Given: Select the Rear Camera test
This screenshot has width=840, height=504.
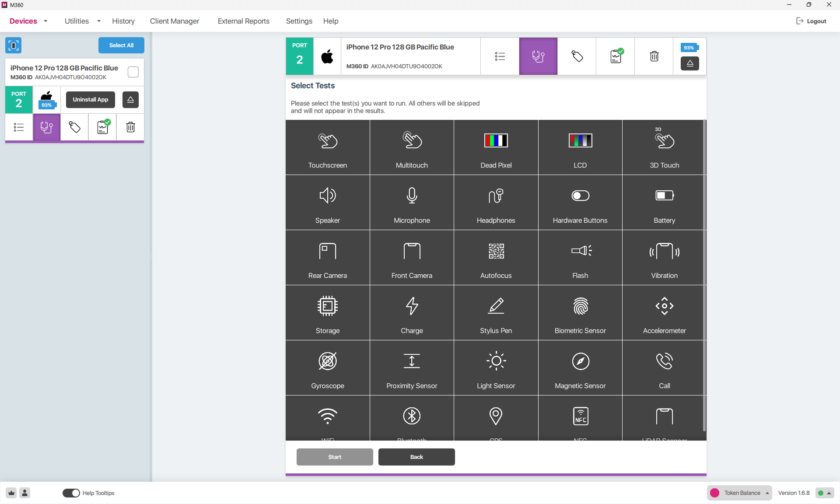Looking at the screenshot, I should (x=328, y=258).
